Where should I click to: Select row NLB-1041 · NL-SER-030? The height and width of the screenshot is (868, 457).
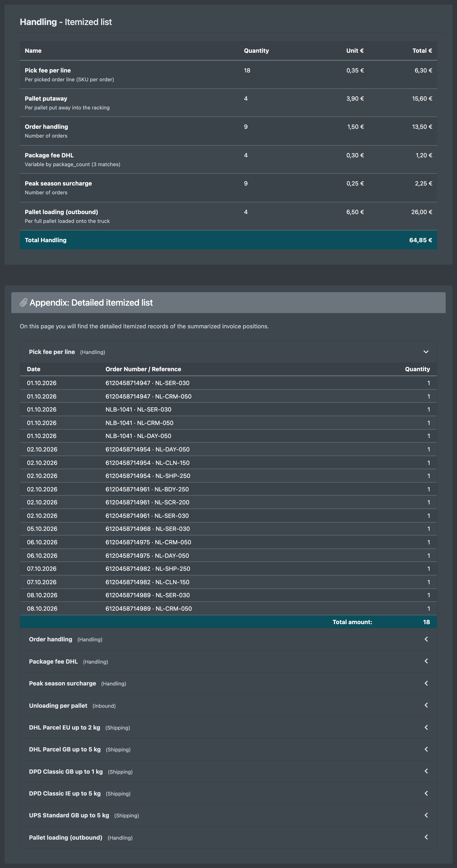[228, 409]
